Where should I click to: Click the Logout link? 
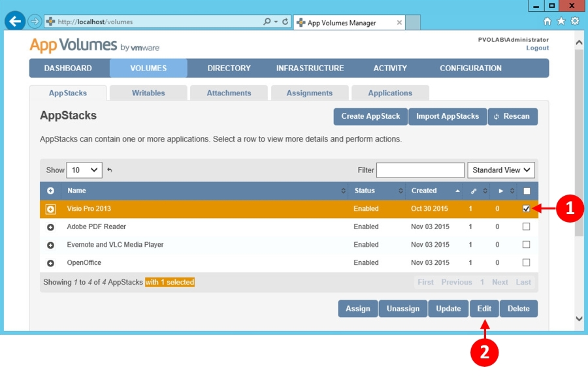pos(538,48)
